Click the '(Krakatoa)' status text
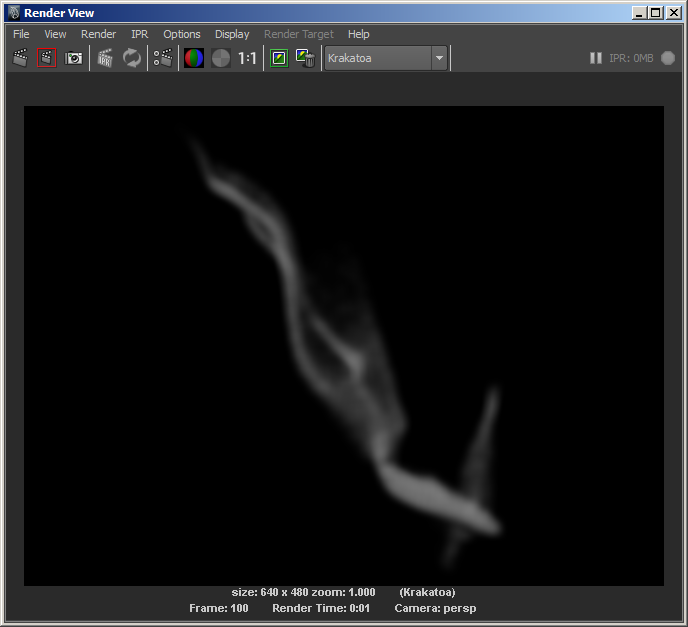This screenshot has width=688, height=627. click(x=427, y=592)
